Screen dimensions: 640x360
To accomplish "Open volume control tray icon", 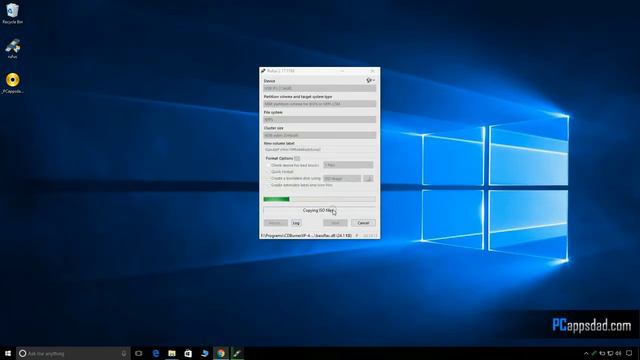I will 618,353.
